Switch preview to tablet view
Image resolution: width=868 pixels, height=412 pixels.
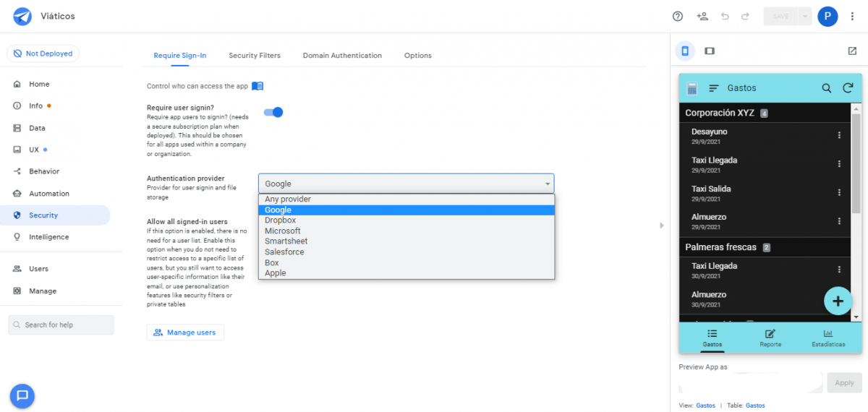click(710, 51)
